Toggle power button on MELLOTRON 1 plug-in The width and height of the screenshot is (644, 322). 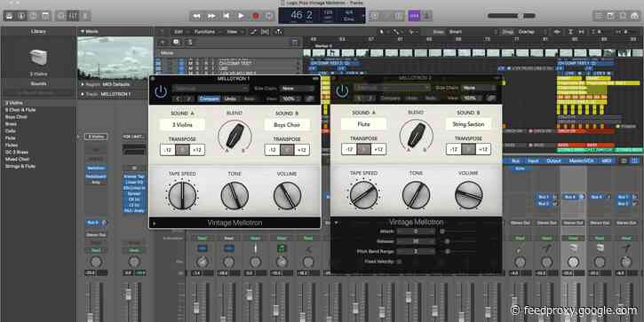click(x=161, y=92)
